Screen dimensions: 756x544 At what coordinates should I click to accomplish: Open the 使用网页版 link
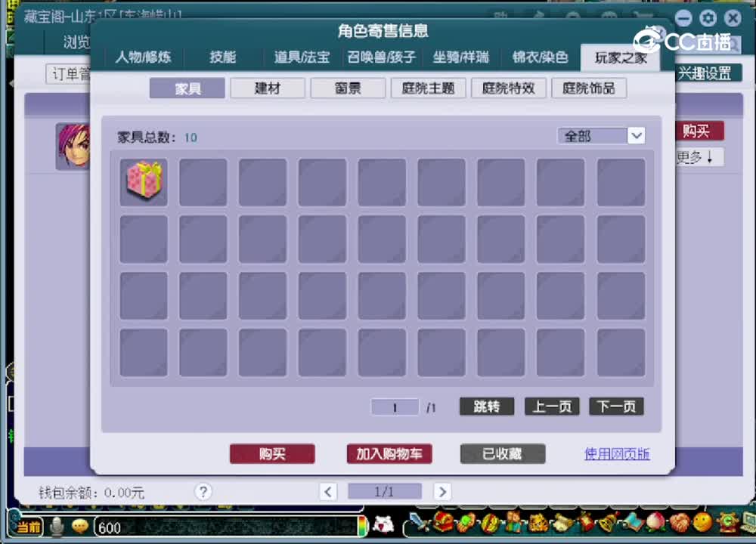click(616, 454)
